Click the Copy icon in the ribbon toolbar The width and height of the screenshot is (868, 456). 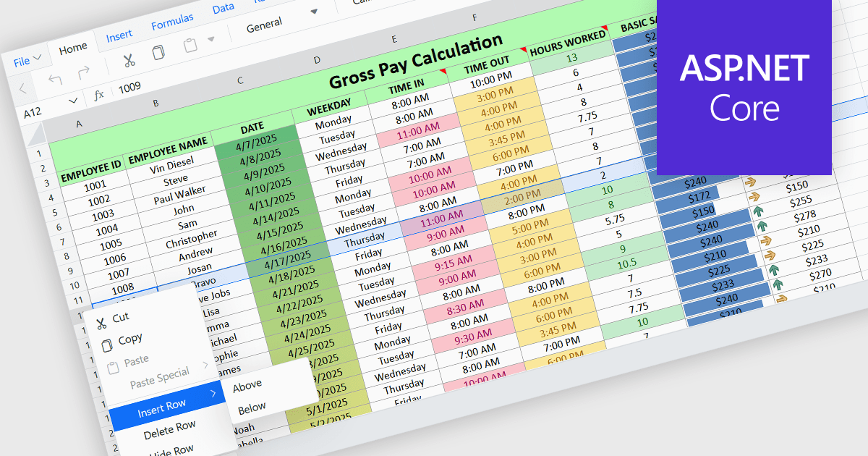(158, 52)
